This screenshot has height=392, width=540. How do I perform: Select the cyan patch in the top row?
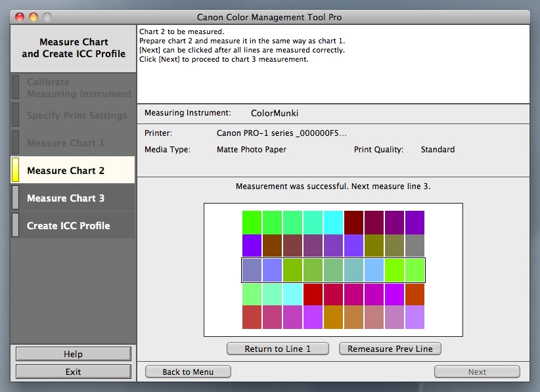click(333, 222)
